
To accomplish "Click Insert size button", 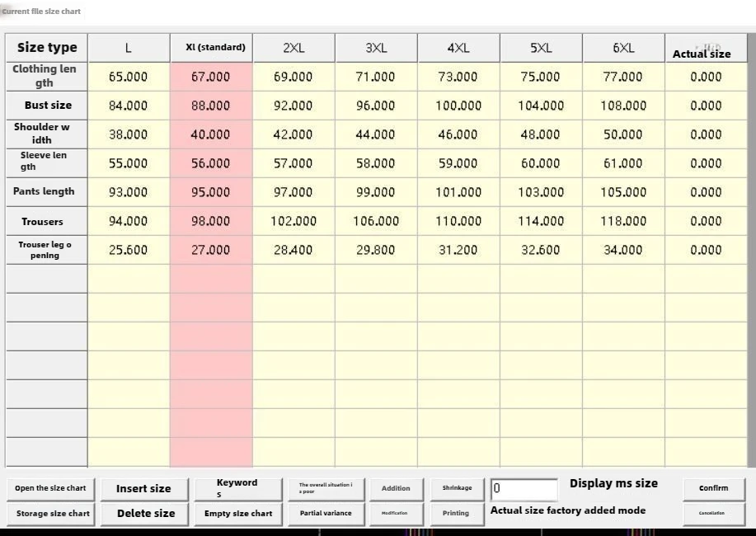I will (x=143, y=488).
